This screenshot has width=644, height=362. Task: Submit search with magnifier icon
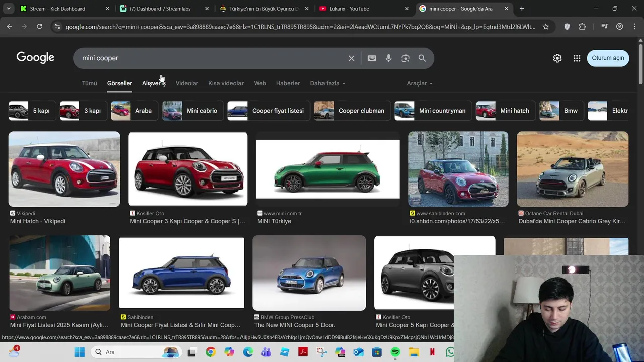click(x=422, y=58)
